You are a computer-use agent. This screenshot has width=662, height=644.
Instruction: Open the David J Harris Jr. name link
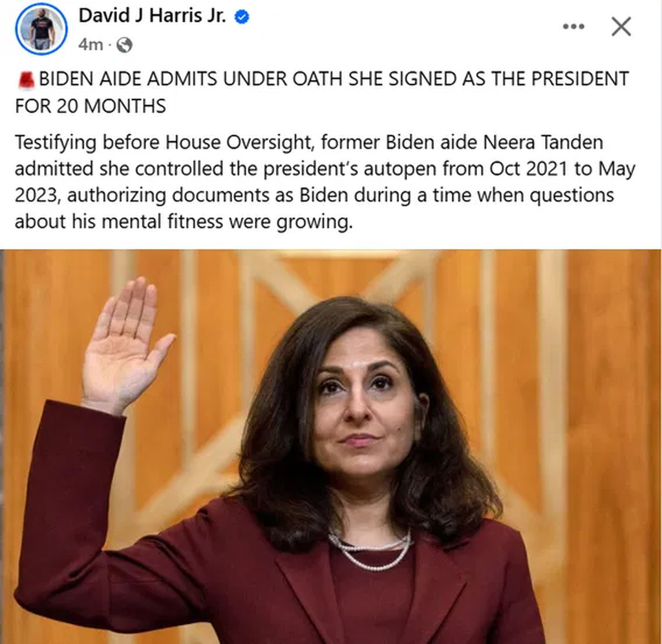point(153,16)
